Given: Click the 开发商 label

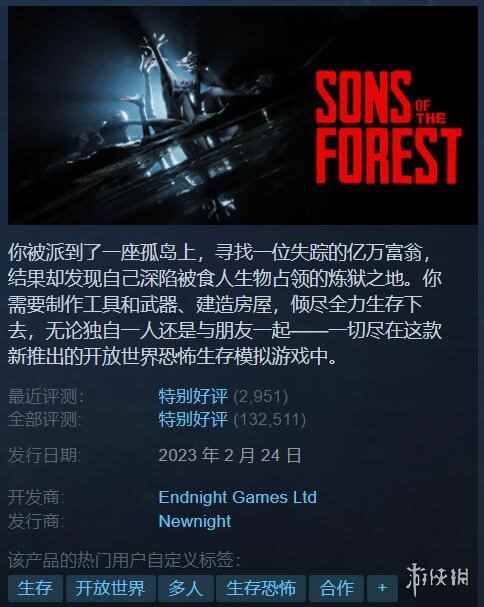Looking at the screenshot, I should click(x=36, y=497).
